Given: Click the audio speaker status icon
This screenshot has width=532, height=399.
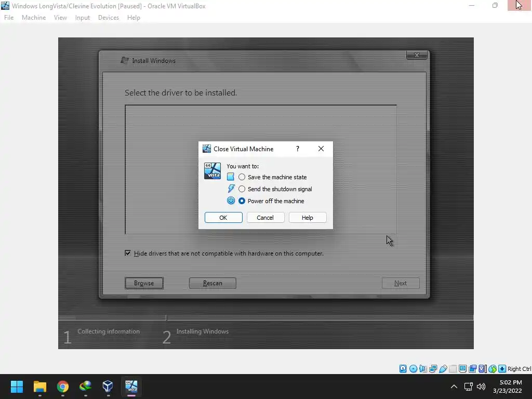Looking at the screenshot, I should (x=423, y=369).
